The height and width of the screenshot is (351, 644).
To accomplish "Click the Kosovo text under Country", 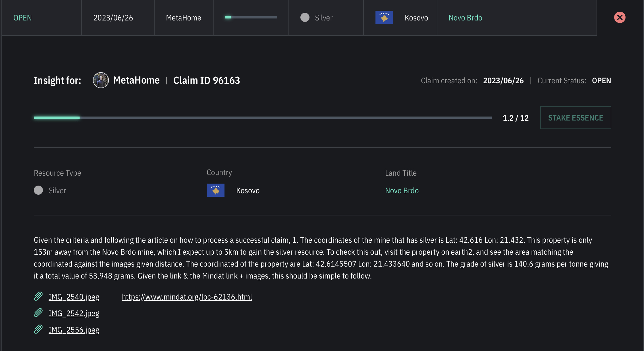I will pos(248,190).
